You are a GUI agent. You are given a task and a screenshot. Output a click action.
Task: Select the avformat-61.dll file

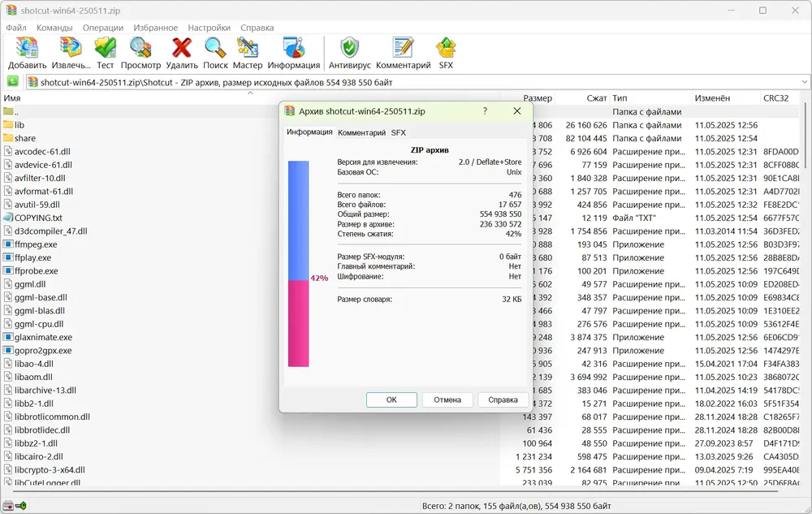[x=44, y=191]
